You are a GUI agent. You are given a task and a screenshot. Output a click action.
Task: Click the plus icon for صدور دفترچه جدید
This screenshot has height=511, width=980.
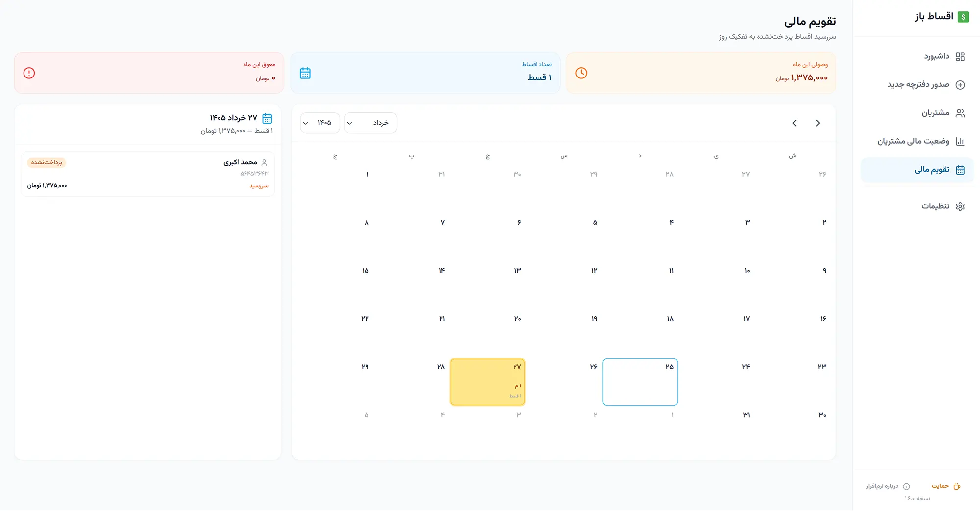(x=960, y=85)
